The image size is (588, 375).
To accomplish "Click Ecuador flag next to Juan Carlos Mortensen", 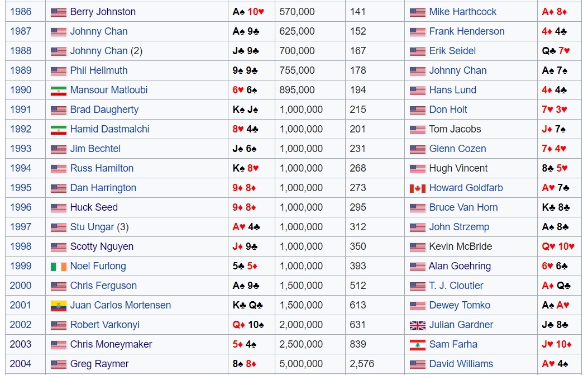I will point(58,306).
